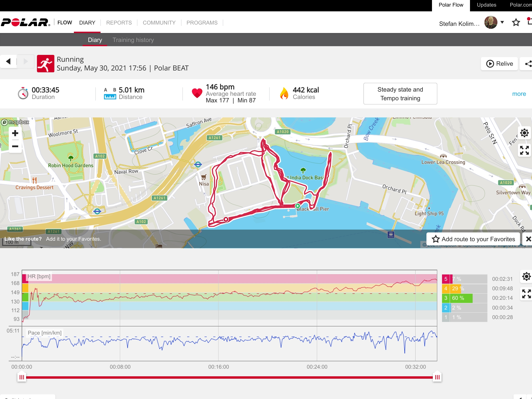Click the left range slider handle
532x399 pixels.
click(22, 377)
